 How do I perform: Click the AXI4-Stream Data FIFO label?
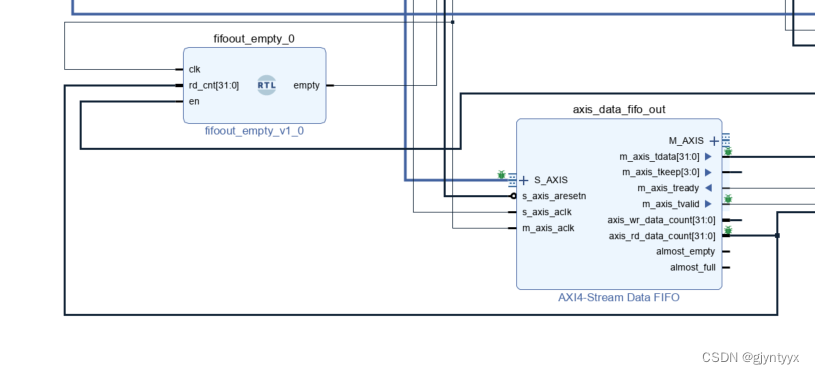(619, 298)
